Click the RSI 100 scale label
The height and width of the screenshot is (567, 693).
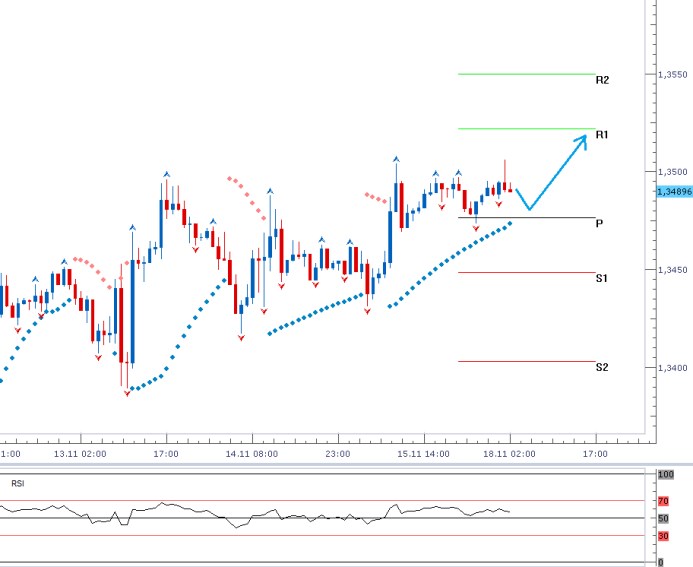pyautogui.click(x=666, y=475)
